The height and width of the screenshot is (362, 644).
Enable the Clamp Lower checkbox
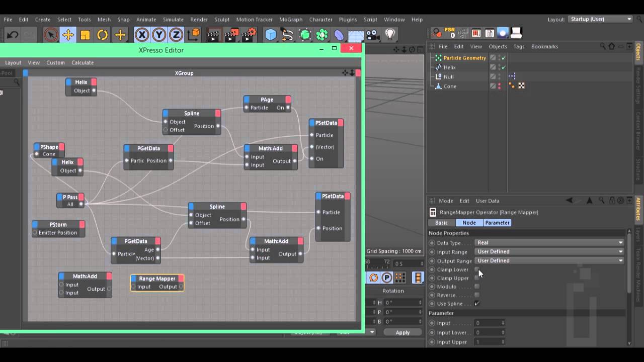click(x=477, y=269)
